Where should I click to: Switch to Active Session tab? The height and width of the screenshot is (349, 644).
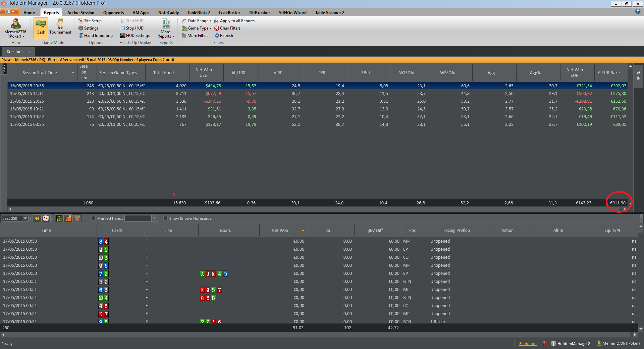[x=81, y=13]
